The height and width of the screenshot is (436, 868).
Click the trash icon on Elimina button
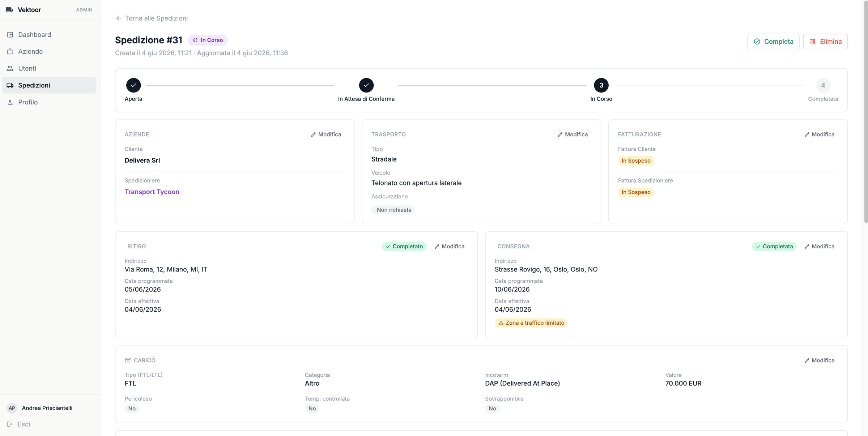pyautogui.click(x=813, y=42)
